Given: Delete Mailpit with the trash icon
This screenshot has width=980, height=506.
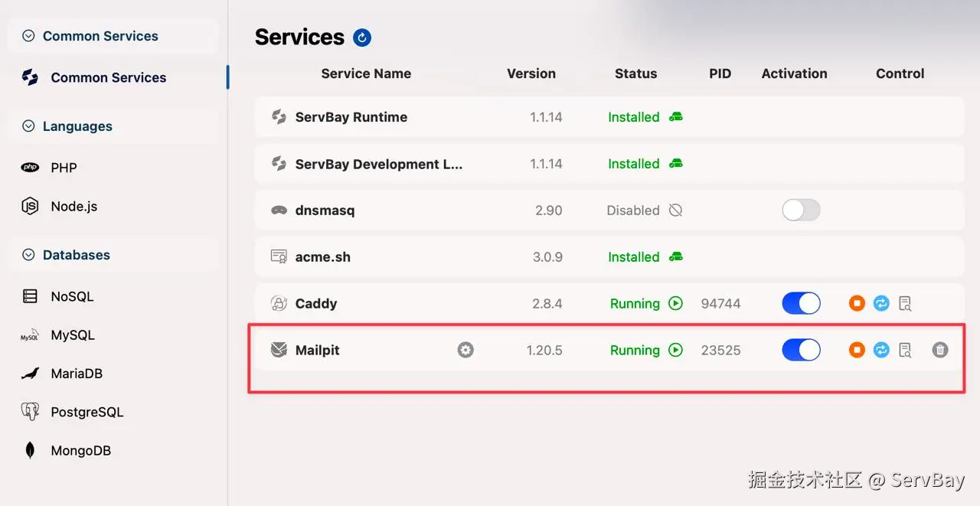Looking at the screenshot, I should (x=940, y=350).
